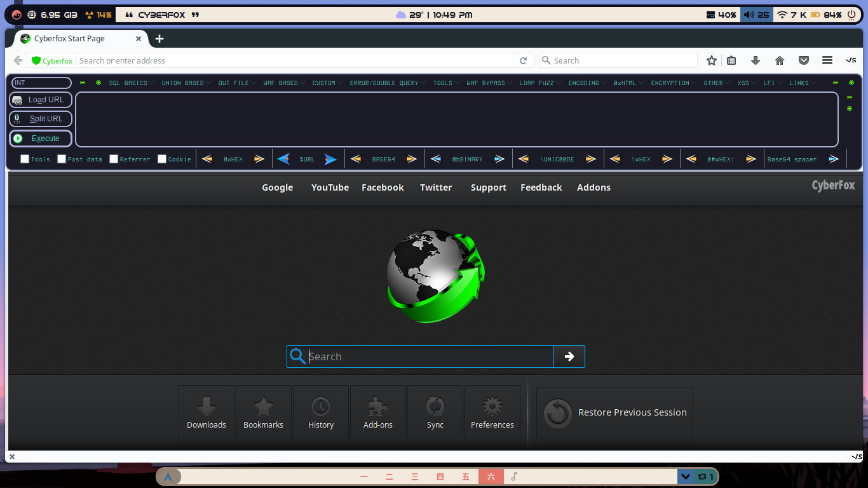Enable the Post data checkbox
Screen dimensions: 868x488
tap(62, 159)
